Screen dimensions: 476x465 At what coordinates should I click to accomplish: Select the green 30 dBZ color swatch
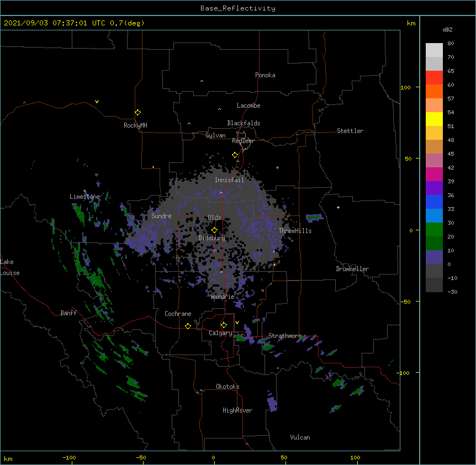tap(434, 229)
